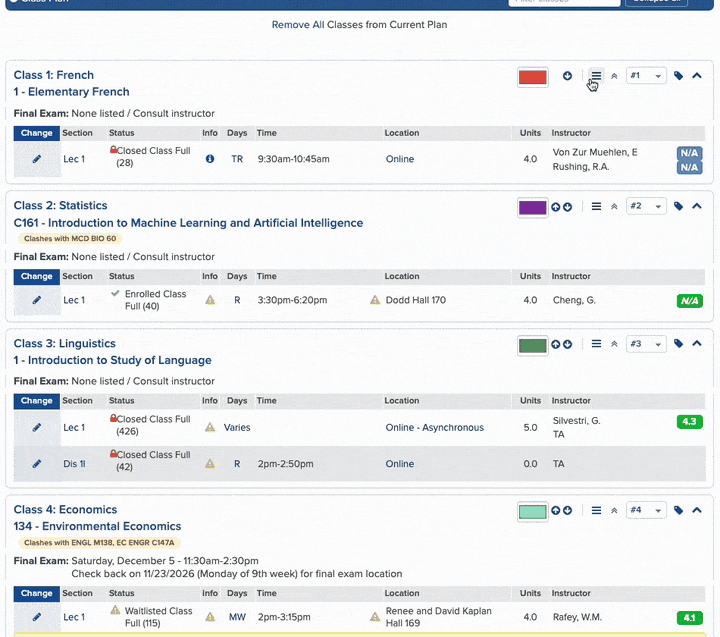This screenshot has width=720, height=637.
Task: Click Online - Asynchronous location link
Action: (x=434, y=428)
